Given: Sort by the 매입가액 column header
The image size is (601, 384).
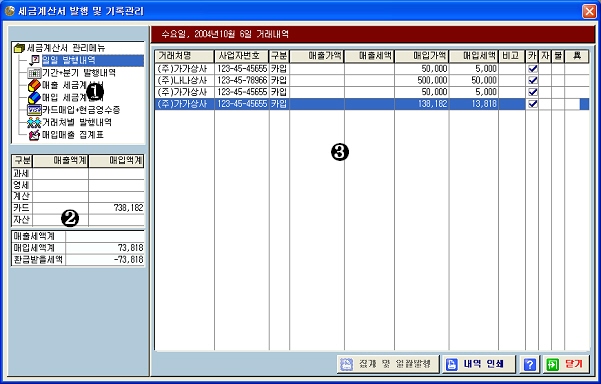Looking at the screenshot, I should 422,56.
